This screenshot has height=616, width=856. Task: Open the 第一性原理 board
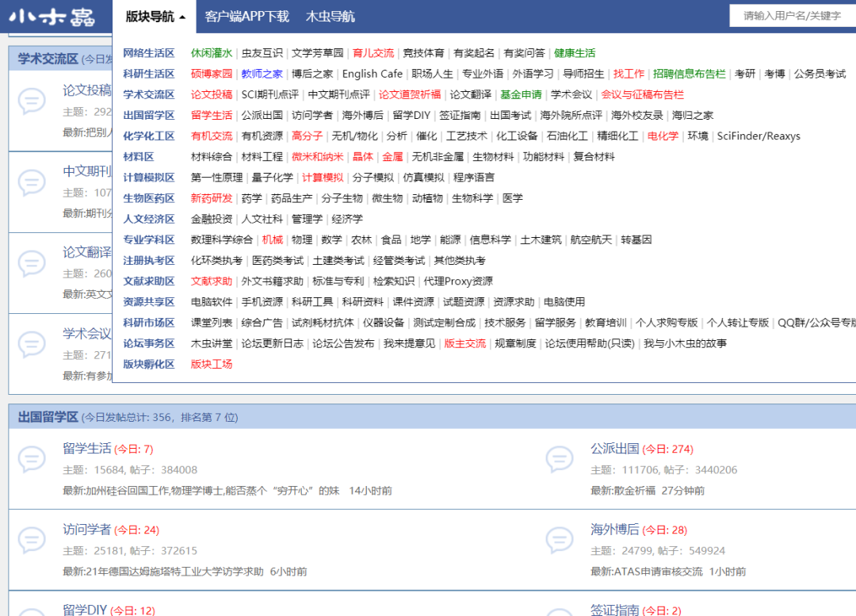click(216, 178)
